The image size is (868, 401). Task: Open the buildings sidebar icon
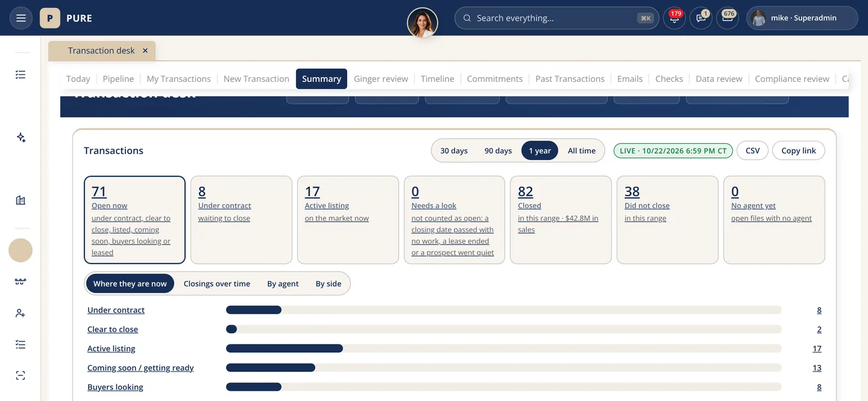(20, 200)
